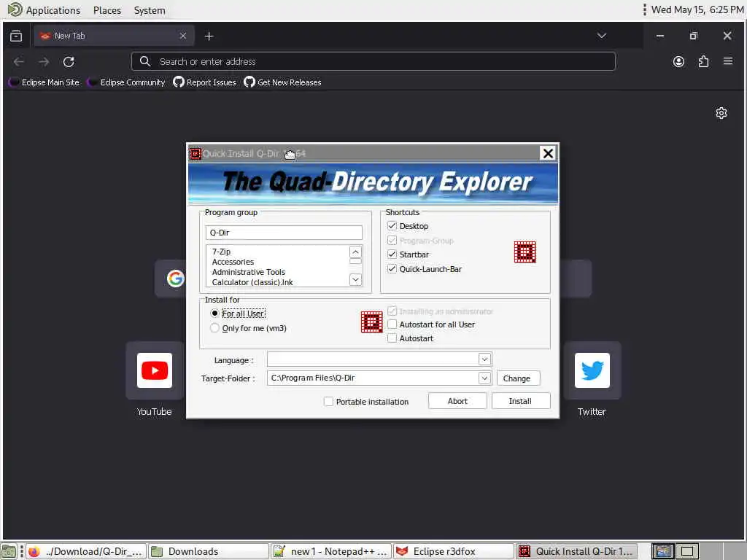This screenshot has height=560, width=747.
Task: Select Only for me (vm3) radio button
Action: tap(214, 328)
